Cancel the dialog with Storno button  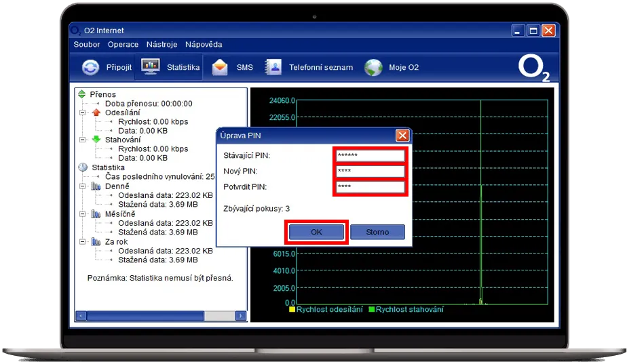[377, 232]
